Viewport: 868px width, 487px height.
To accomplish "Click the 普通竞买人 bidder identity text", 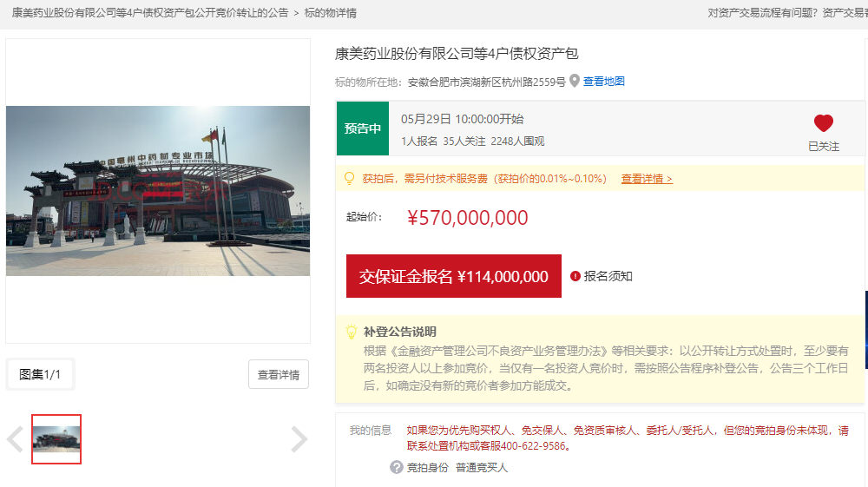I will pyautogui.click(x=482, y=468).
